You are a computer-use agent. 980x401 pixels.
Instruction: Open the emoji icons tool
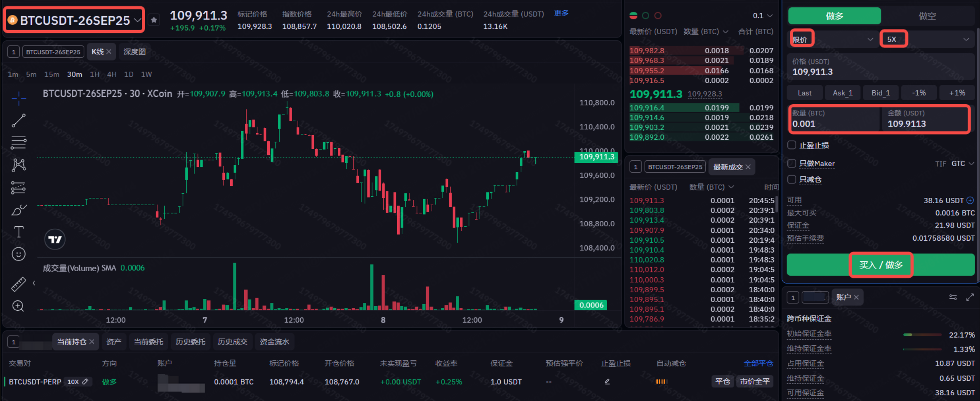coord(19,254)
